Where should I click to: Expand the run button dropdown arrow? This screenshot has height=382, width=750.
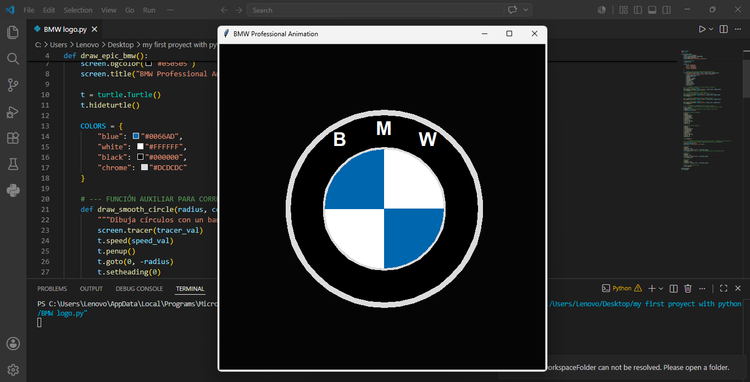coord(711,29)
